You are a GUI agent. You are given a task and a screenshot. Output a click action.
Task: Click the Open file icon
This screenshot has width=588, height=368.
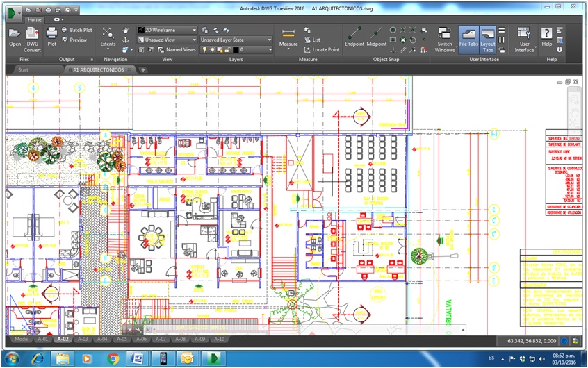(15, 34)
